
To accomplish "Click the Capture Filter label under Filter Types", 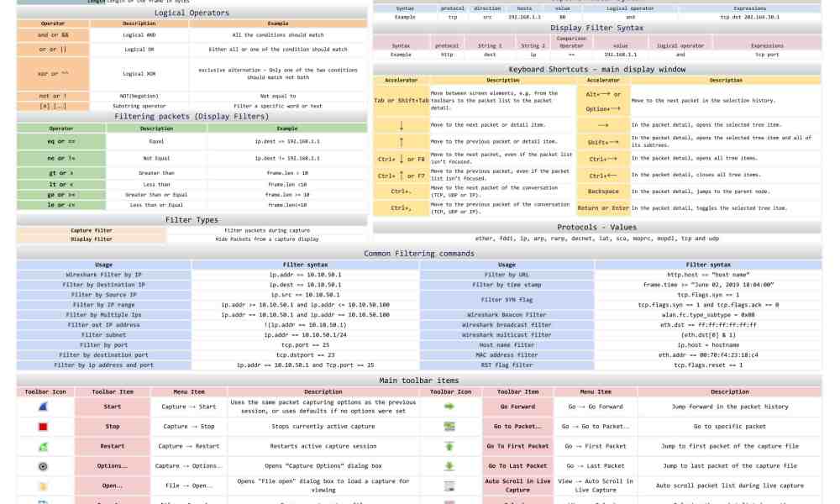I will pos(92,230).
